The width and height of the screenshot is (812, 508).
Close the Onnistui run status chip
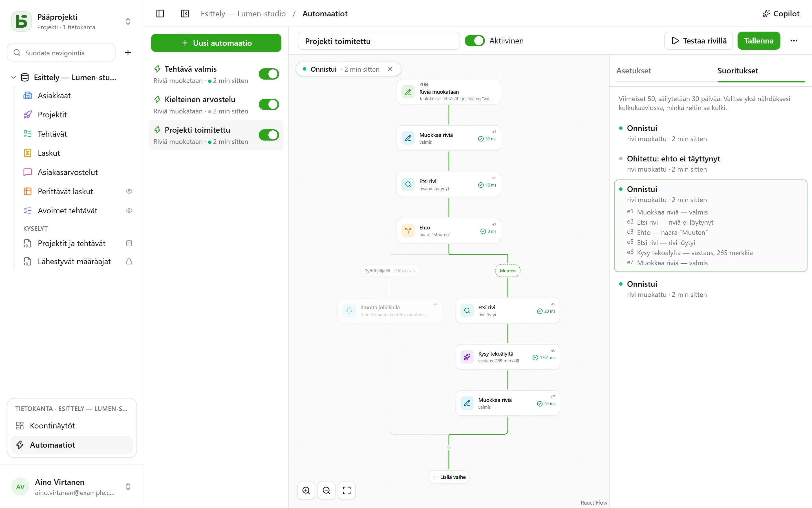390,69
